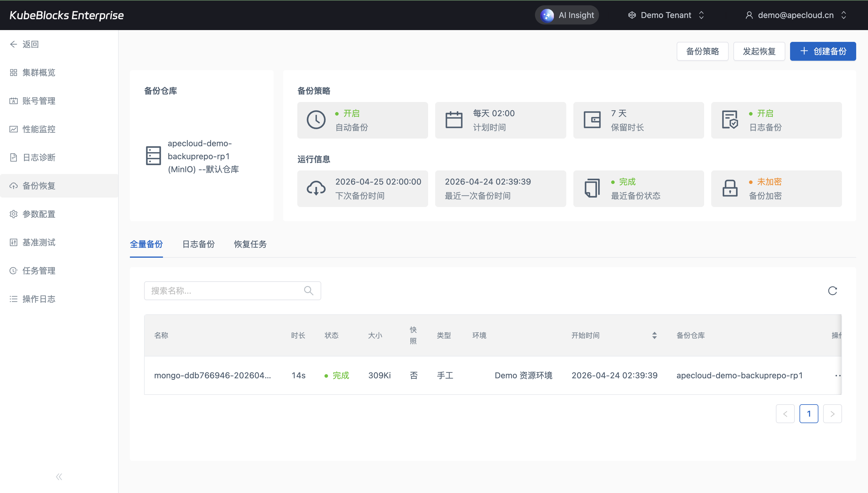
Task: Click the refresh icon above the backup table
Action: pos(832,290)
